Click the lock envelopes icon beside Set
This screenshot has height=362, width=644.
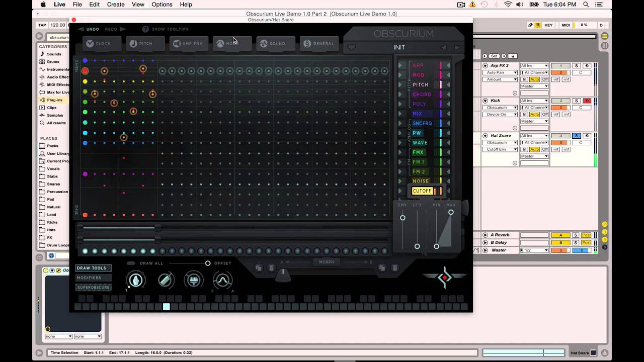click(513, 56)
